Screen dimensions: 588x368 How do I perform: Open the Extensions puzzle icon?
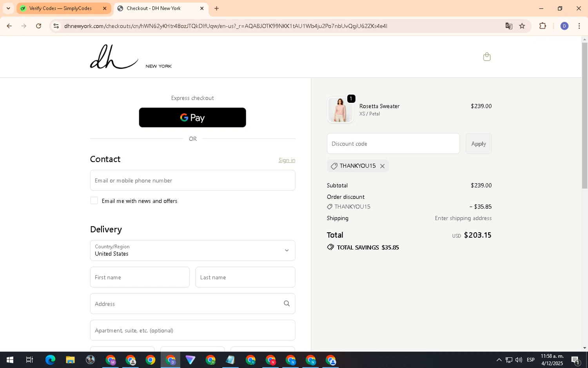pyautogui.click(x=543, y=26)
